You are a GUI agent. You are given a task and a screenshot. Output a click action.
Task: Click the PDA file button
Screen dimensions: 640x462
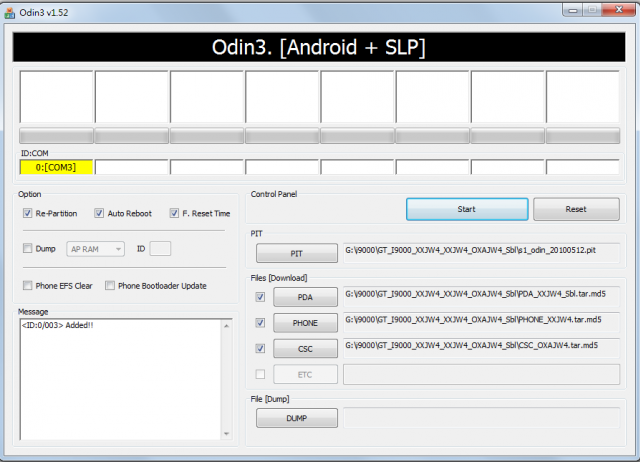(305, 297)
